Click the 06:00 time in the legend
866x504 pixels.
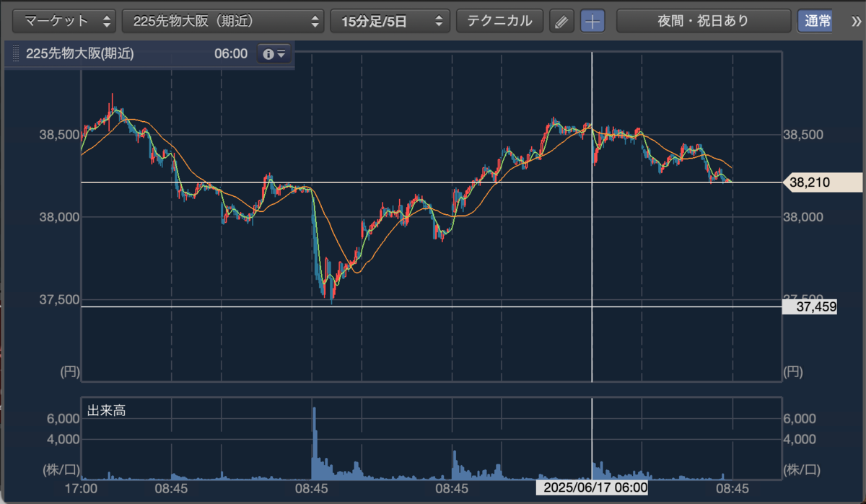pos(231,54)
